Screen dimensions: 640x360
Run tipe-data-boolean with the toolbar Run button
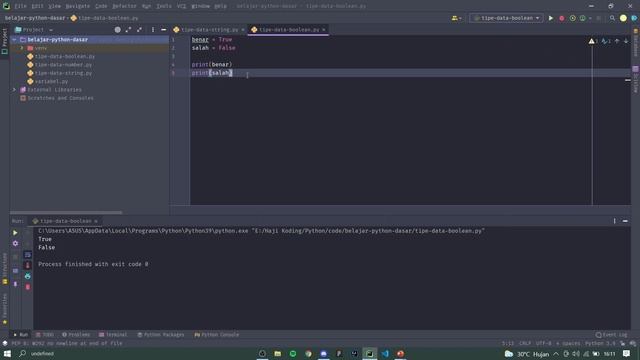coord(551,18)
